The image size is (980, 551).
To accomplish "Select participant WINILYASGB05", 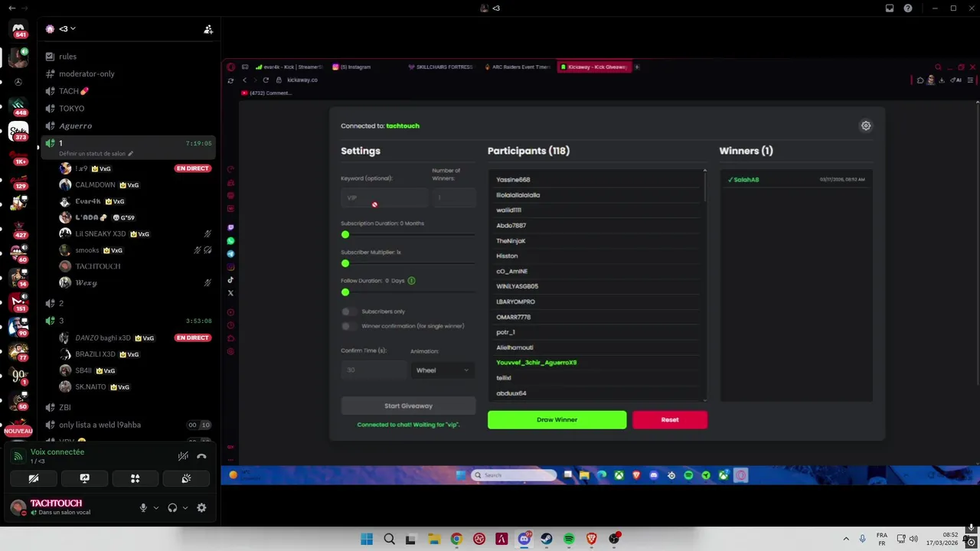I will [x=517, y=286].
